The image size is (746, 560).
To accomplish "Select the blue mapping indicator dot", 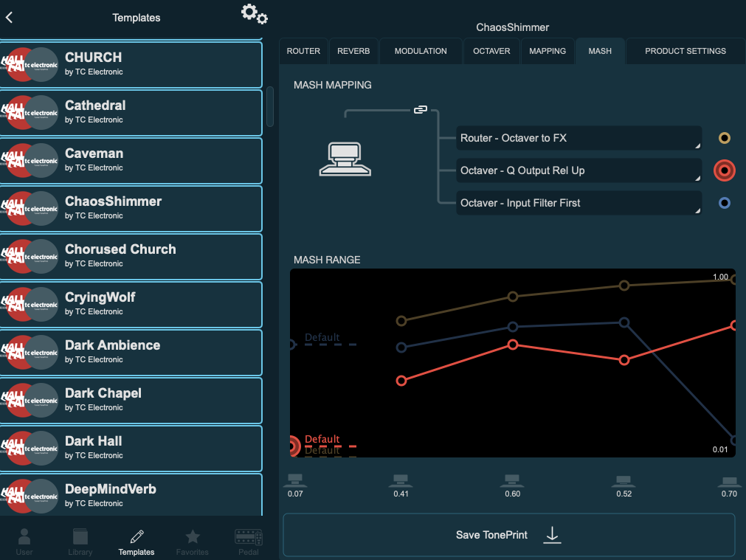I will point(724,203).
